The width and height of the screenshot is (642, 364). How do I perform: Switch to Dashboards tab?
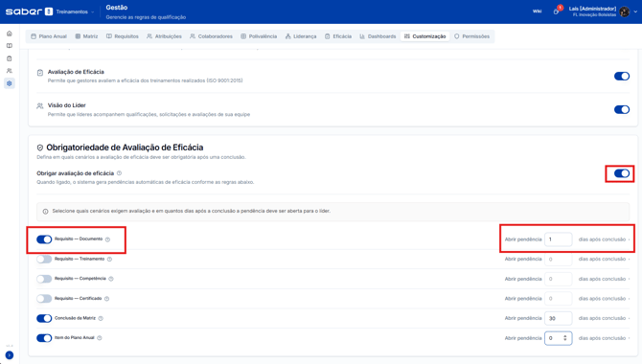pyautogui.click(x=378, y=36)
